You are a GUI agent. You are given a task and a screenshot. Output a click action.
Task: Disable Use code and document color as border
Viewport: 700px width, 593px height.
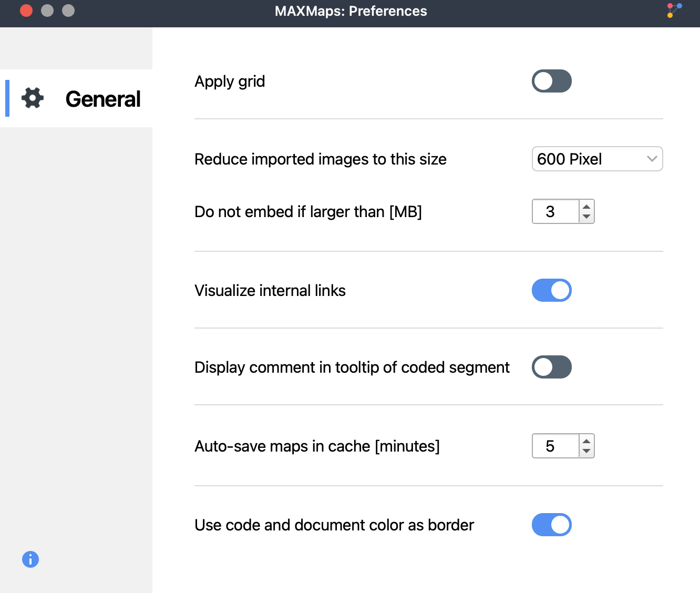click(552, 525)
